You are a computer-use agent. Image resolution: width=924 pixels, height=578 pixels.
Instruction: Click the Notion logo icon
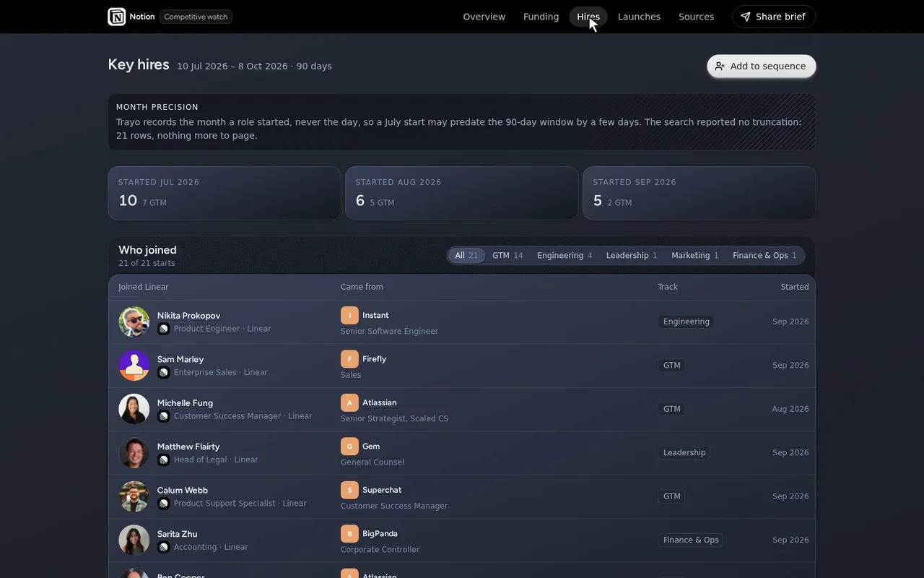point(117,17)
